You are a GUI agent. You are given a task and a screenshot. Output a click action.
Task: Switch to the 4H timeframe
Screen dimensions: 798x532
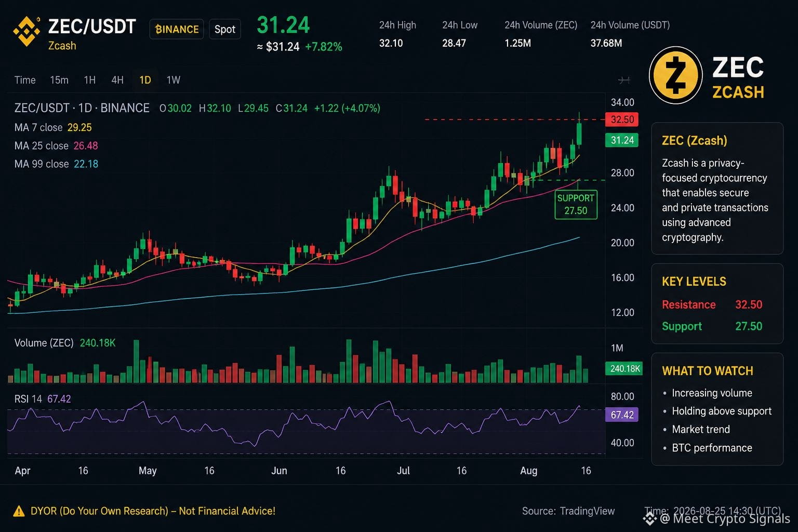tap(117, 80)
